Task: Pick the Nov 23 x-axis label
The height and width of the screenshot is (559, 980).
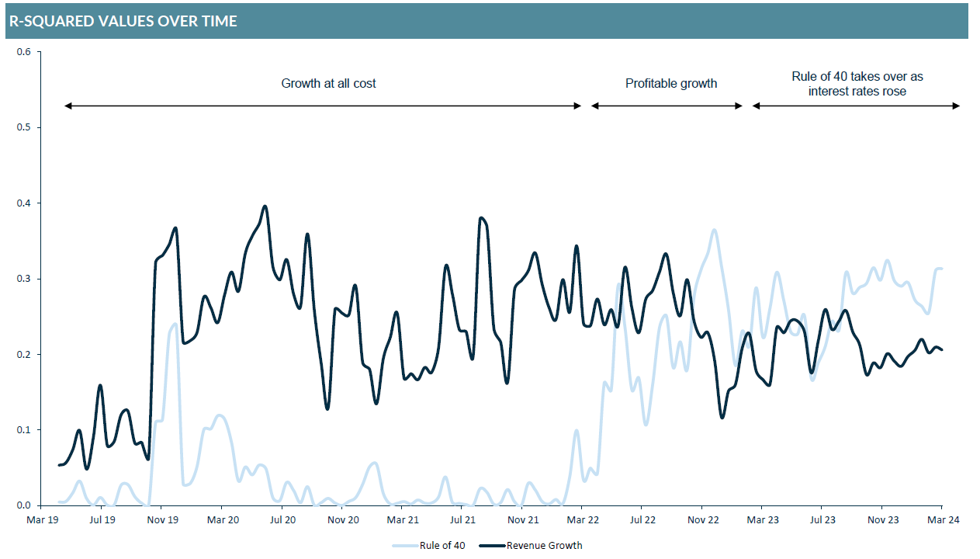Action: coord(883,520)
